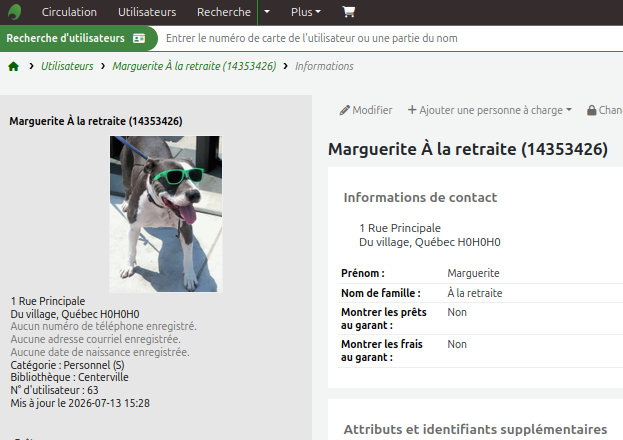Click the lock icon button

click(591, 110)
